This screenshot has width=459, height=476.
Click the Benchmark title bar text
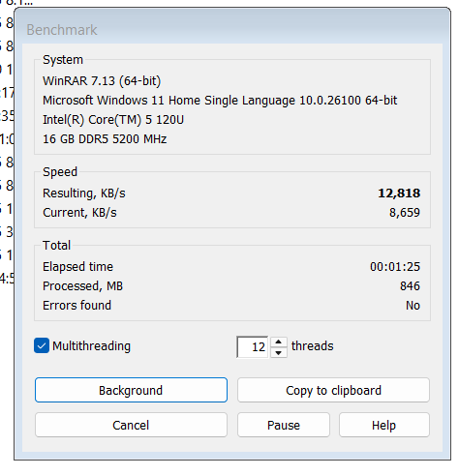(x=62, y=30)
